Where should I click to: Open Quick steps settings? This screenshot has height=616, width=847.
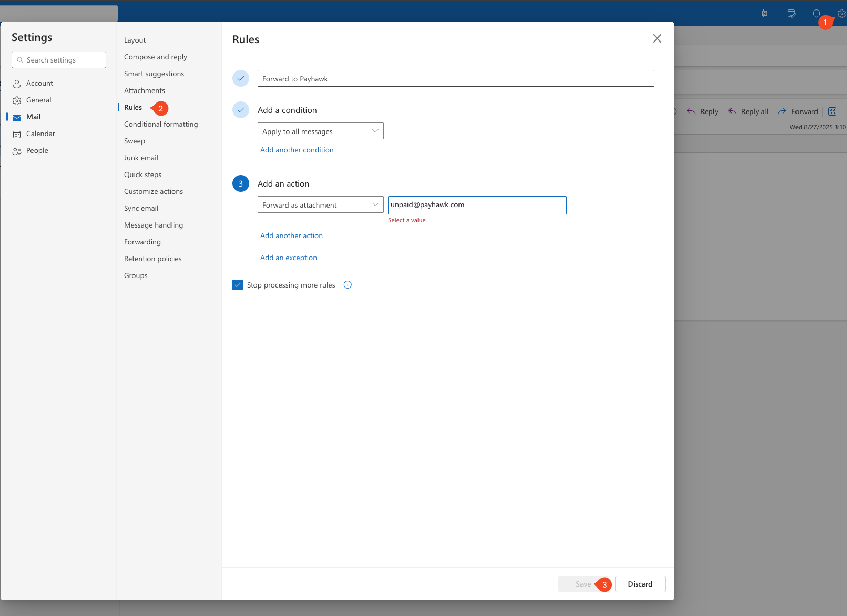(142, 174)
